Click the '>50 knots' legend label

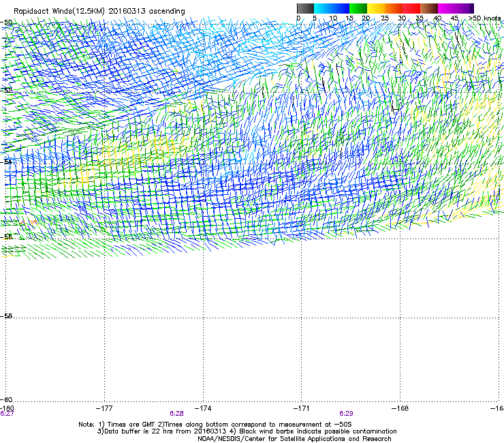[484, 18]
